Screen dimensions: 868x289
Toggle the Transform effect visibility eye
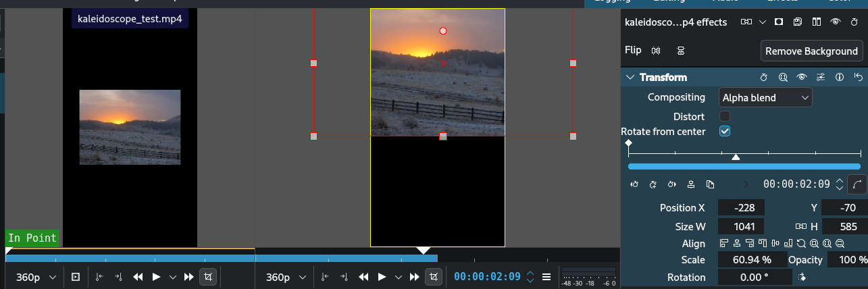802,78
